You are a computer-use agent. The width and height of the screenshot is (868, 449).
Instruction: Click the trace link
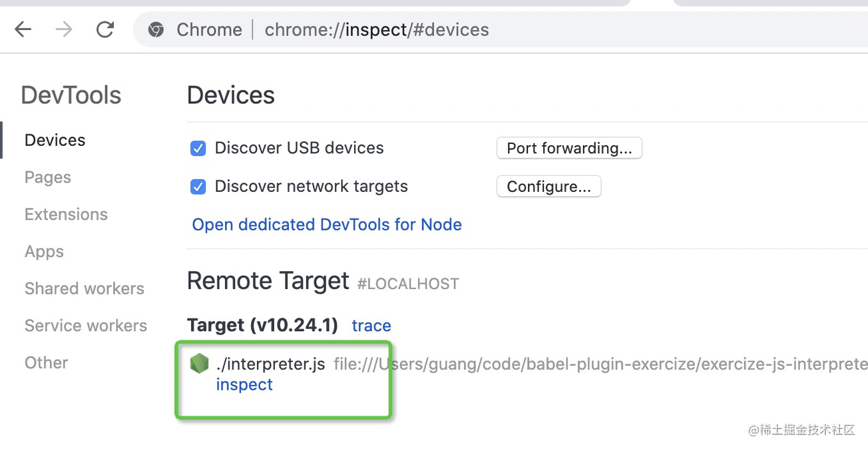[371, 326]
